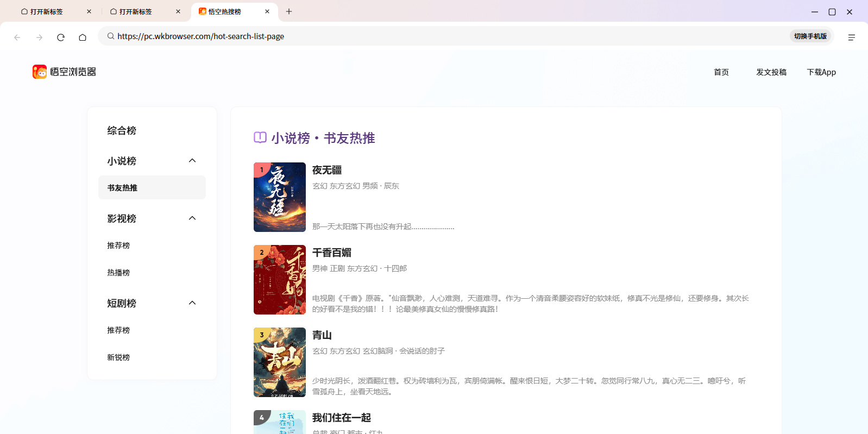
Task: Reload the current page
Action: (x=61, y=37)
